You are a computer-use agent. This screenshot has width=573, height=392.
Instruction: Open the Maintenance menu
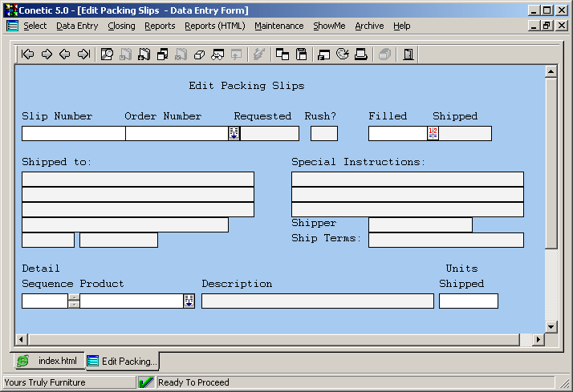tap(278, 26)
